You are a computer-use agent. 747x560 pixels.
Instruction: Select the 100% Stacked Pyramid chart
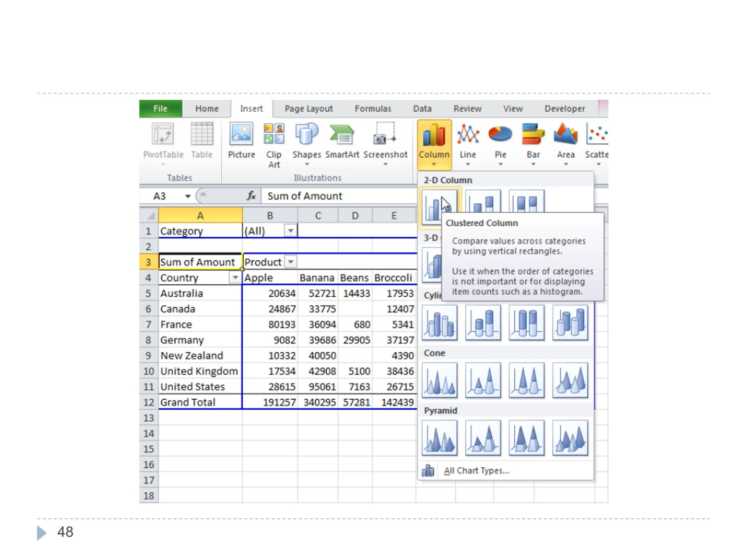click(x=526, y=438)
